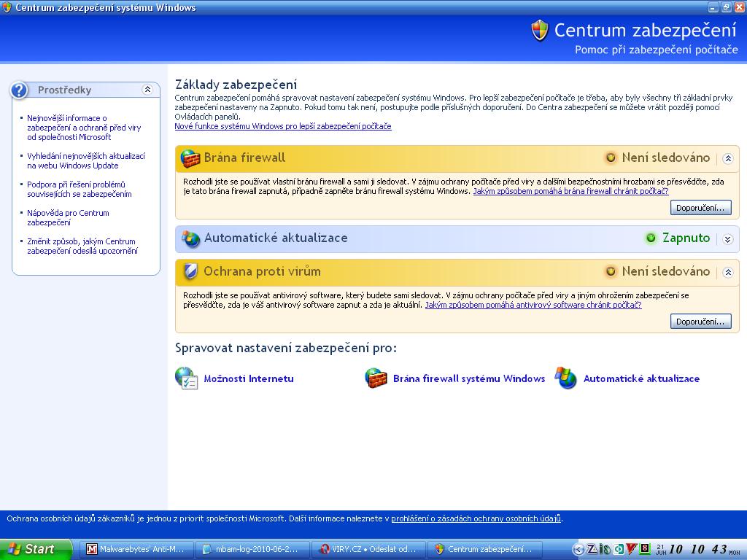Screen dimensions: 747x560
Task: Click the Ochrana proti virům shield icon
Action: tap(190, 272)
